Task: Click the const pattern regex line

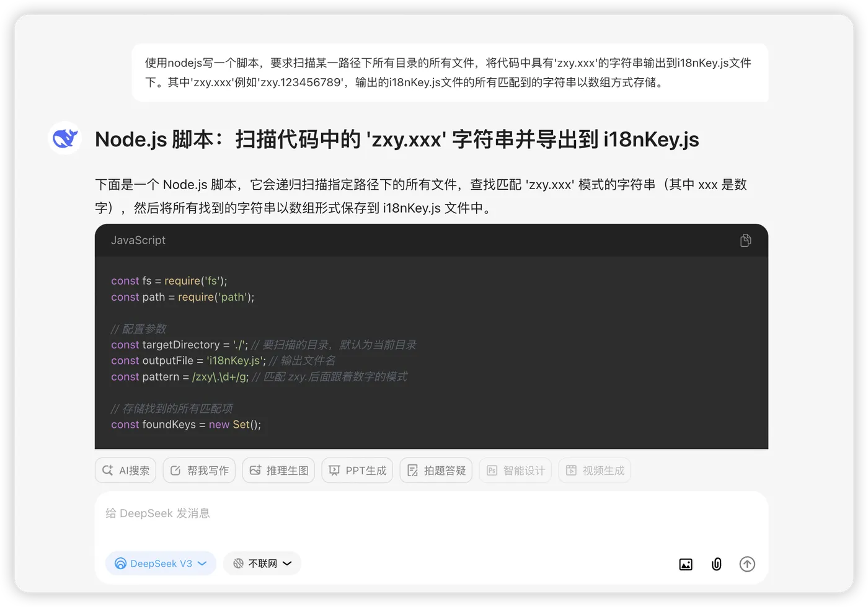Action: 259,377
